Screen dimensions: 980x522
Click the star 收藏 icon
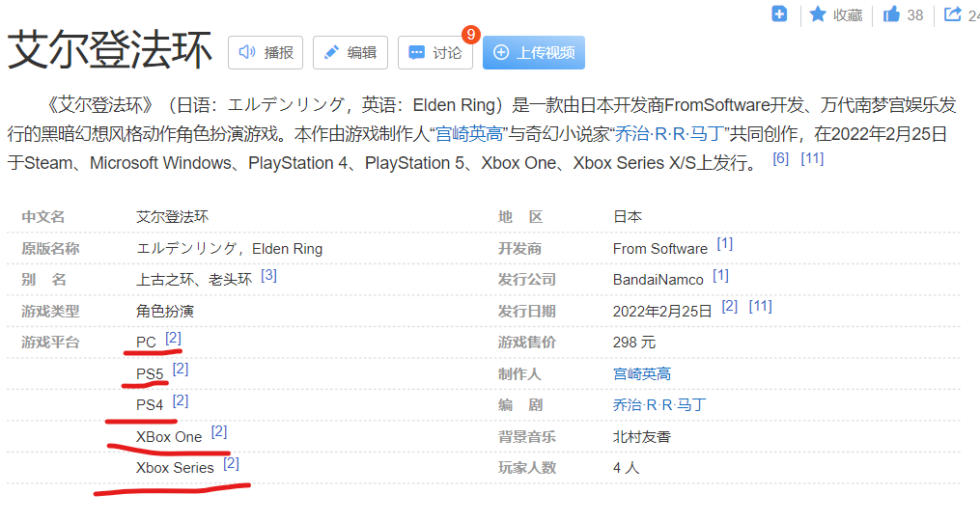pos(818,14)
